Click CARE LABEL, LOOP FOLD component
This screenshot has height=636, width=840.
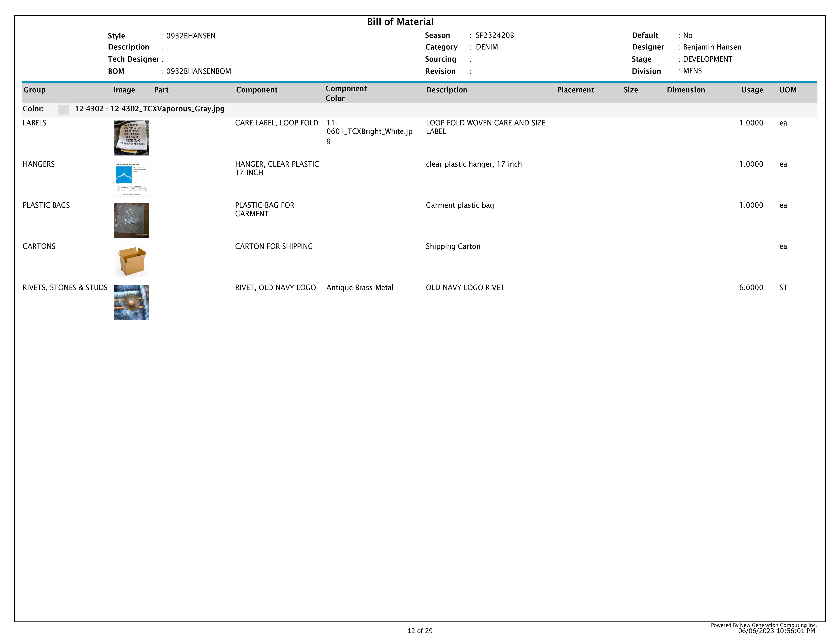[x=276, y=123]
